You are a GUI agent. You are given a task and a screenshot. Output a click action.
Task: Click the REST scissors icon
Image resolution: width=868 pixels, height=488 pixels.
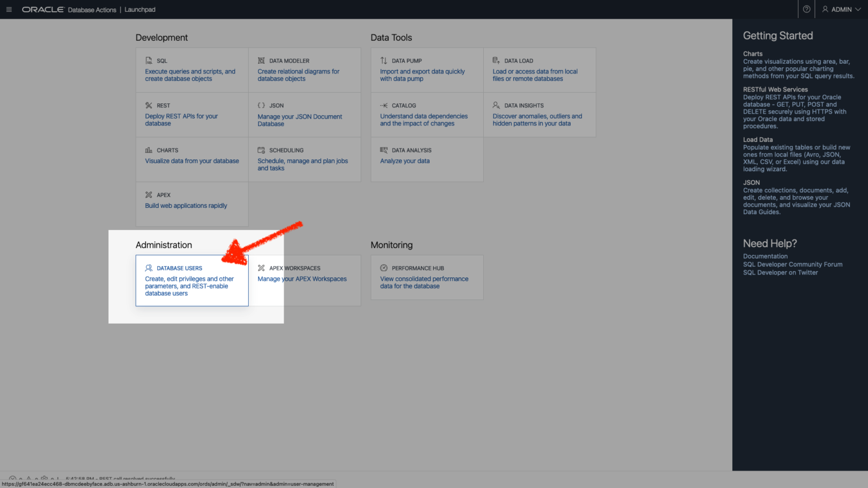click(149, 105)
